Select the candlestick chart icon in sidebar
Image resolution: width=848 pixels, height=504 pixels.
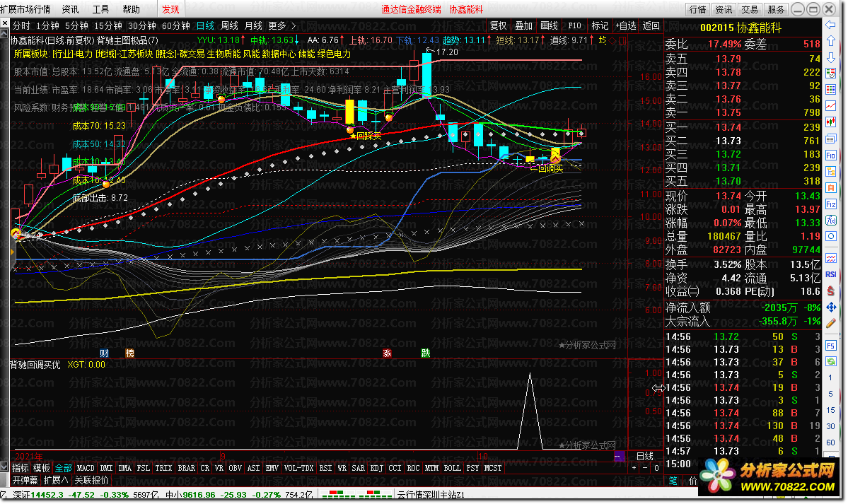coord(831,123)
